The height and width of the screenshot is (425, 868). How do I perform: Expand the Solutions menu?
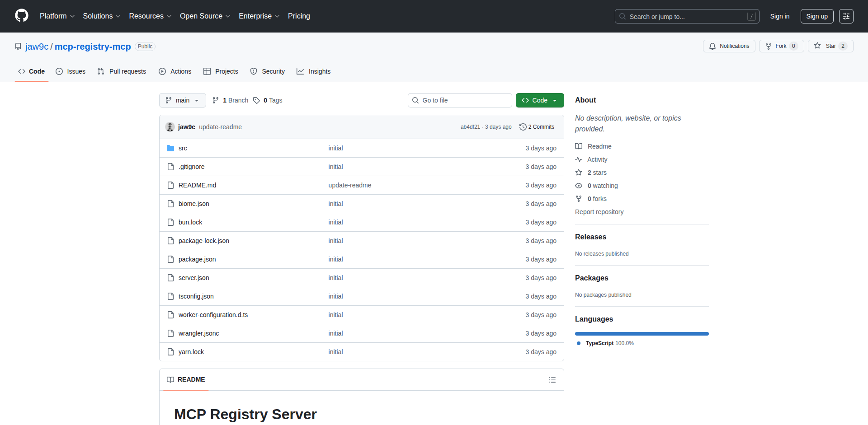[x=102, y=16]
